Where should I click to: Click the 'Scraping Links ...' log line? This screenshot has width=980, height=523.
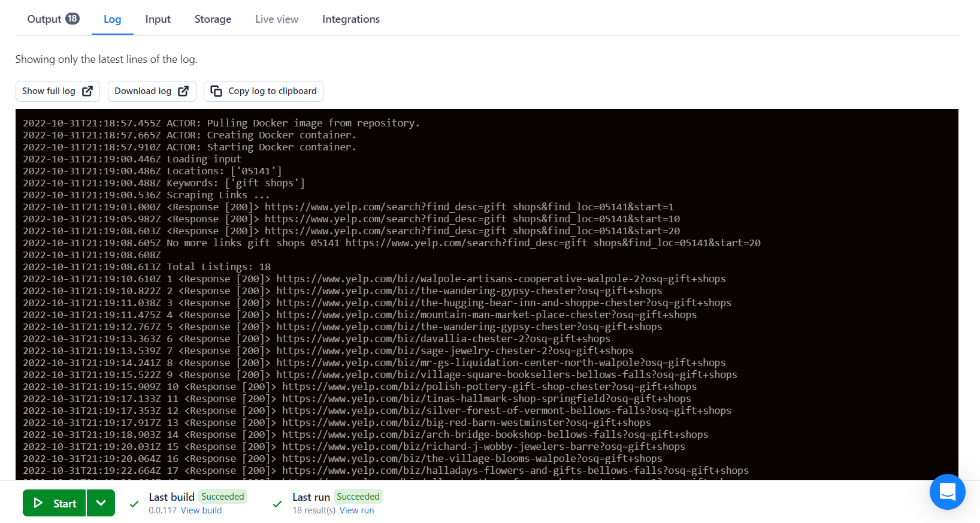pyautogui.click(x=147, y=195)
